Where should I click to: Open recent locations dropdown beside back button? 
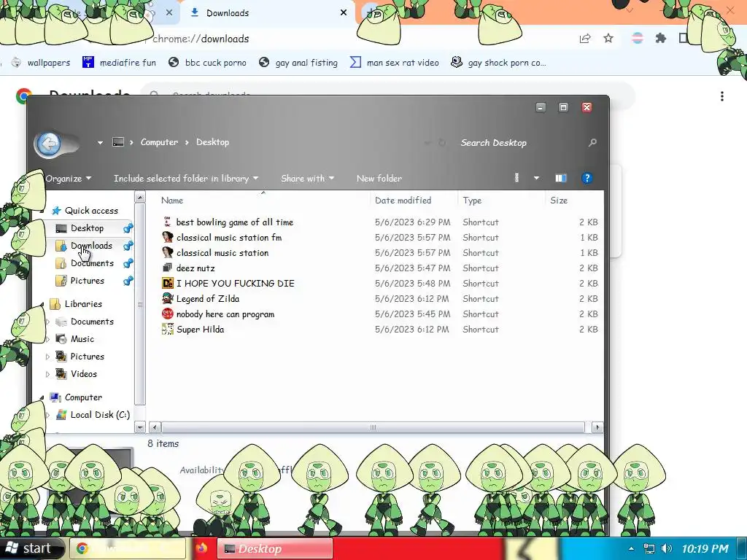[100, 142]
